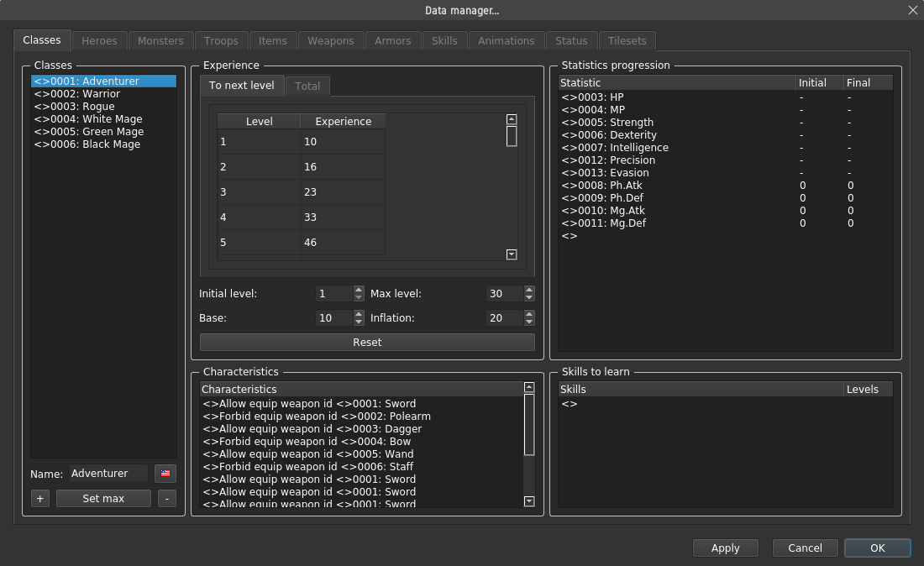924x566 pixels.
Task: Click the Cancel button
Action: (805, 548)
